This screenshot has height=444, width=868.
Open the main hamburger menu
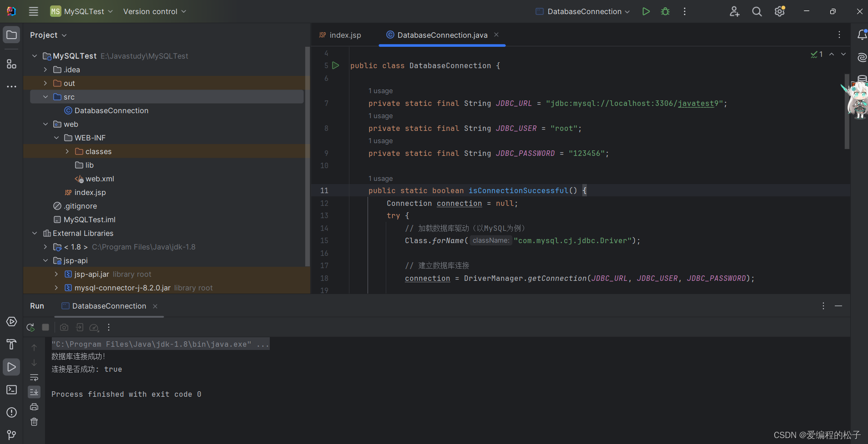click(34, 11)
